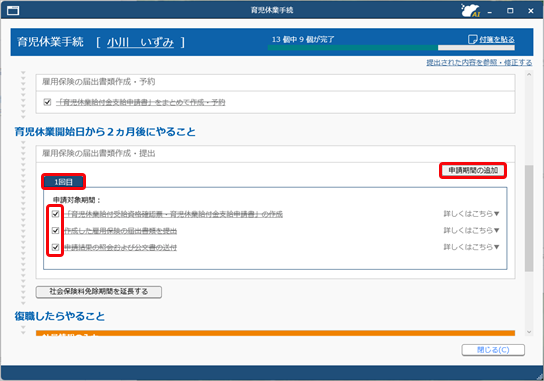Expand 詳しくはこちら for 受給資格確認票 row
Viewport: 544px width, 381px height.
pyautogui.click(x=471, y=214)
